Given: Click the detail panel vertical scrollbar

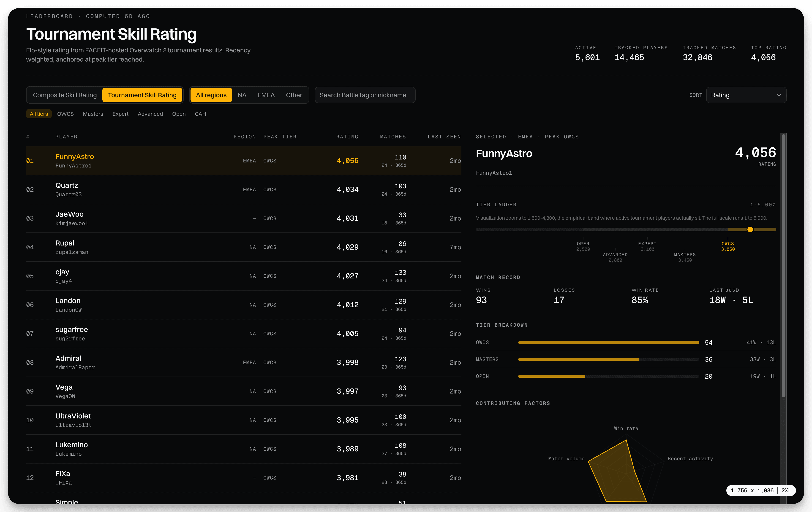Looking at the screenshot, I should pos(784,265).
